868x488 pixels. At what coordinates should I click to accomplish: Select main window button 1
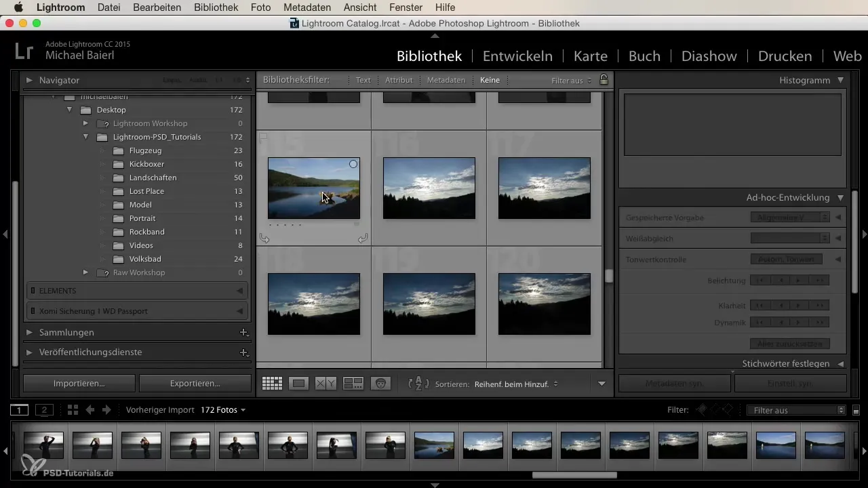click(19, 410)
